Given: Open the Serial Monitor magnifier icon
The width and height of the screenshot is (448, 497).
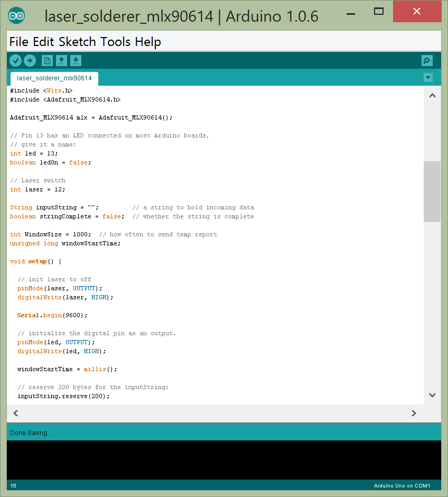Looking at the screenshot, I should (427, 61).
